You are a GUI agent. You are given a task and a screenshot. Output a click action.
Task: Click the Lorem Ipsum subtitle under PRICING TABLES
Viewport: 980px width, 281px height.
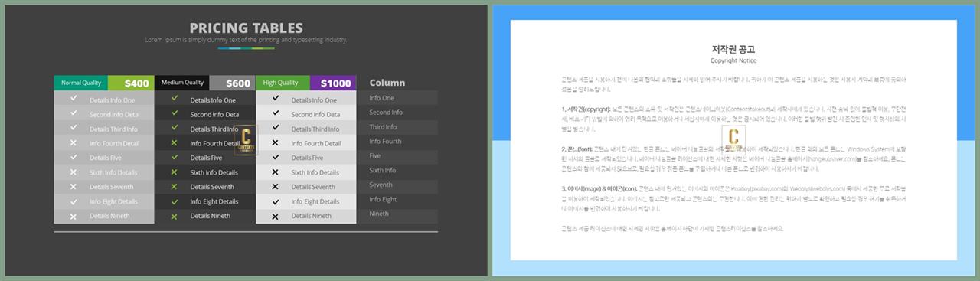coord(246,40)
